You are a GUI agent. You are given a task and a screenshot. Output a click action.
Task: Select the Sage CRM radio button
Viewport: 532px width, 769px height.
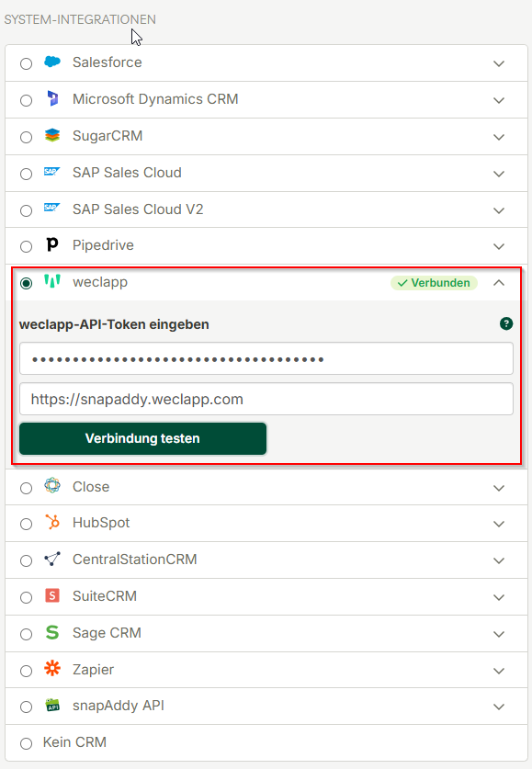click(26, 634)
